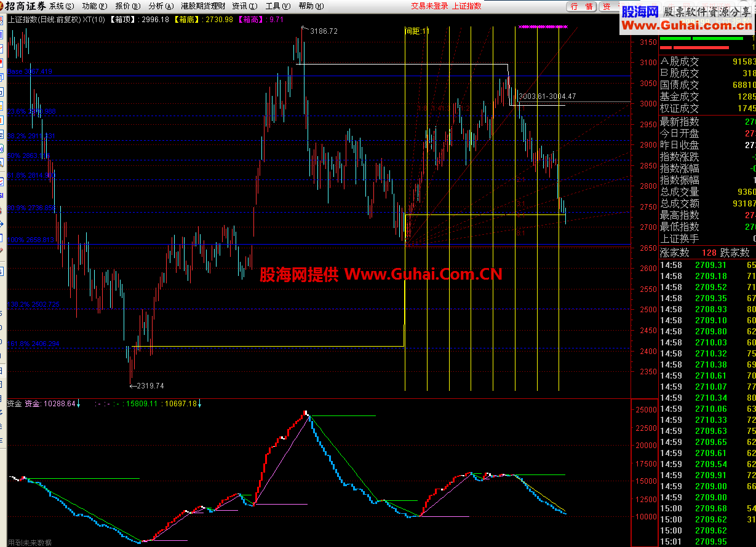
Task: Click the 今日开盘 row
Action: pos(707,133)
